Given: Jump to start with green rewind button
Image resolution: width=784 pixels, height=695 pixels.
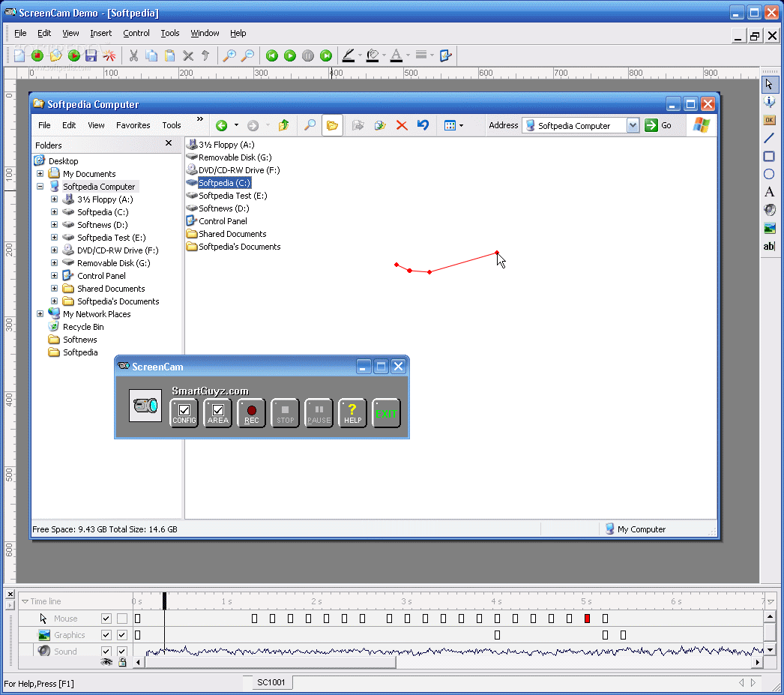Looking at the screenshot, I should (272, 55).
